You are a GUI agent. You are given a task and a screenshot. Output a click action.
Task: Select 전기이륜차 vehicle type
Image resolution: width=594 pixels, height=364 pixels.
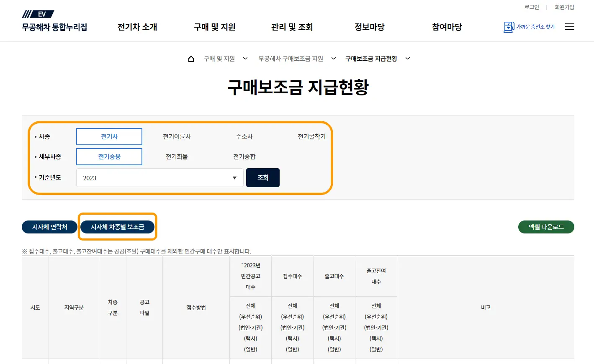coord(176,136)
